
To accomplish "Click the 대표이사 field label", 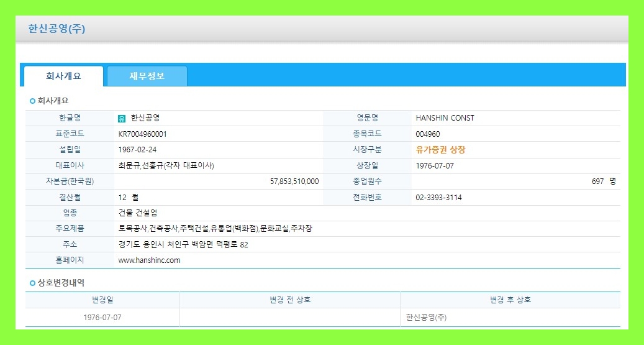I will (x=70, y=166).
